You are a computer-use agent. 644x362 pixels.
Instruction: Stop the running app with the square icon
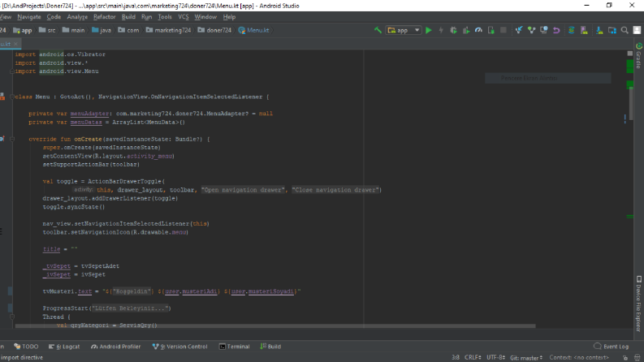[504, 30]
